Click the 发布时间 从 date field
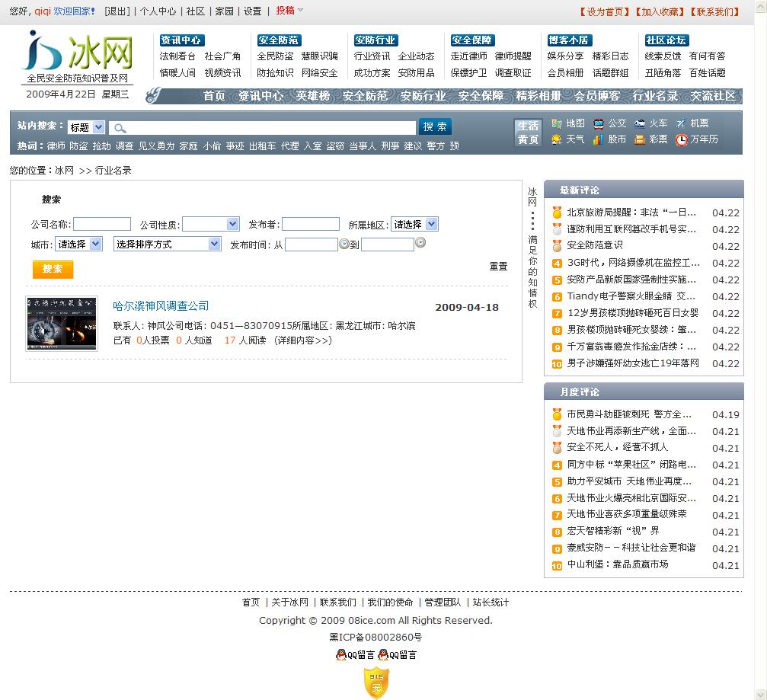The height and width of the screenshot is (700, 767). [312, 244]
